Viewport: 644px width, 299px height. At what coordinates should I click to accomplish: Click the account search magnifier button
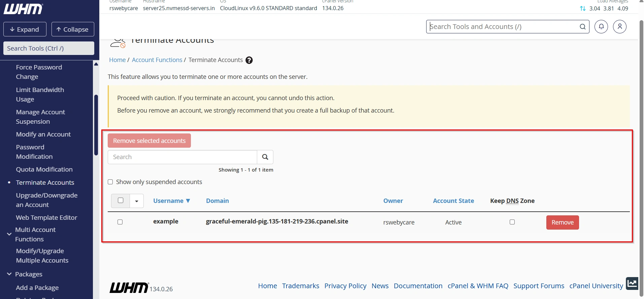[x=265, y=157]
